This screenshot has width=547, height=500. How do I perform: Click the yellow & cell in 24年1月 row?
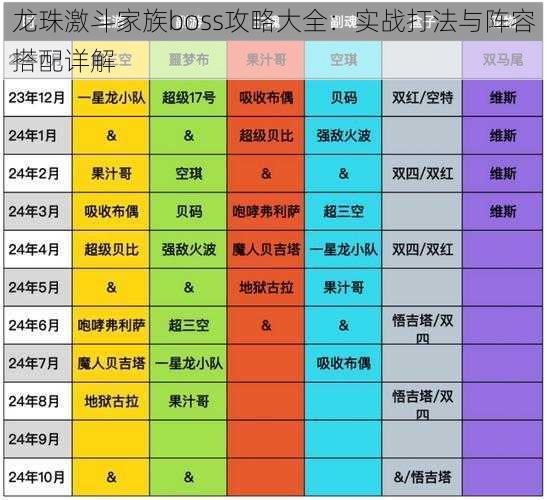pos(111,136)
